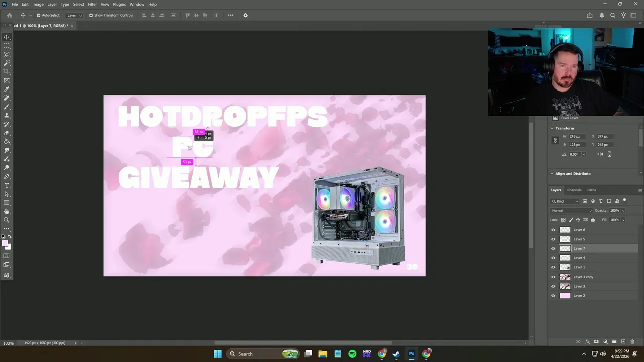Select the Horizontal Type tool
The height and width of the screenshot is (362, 644).
tap(7, 186)
